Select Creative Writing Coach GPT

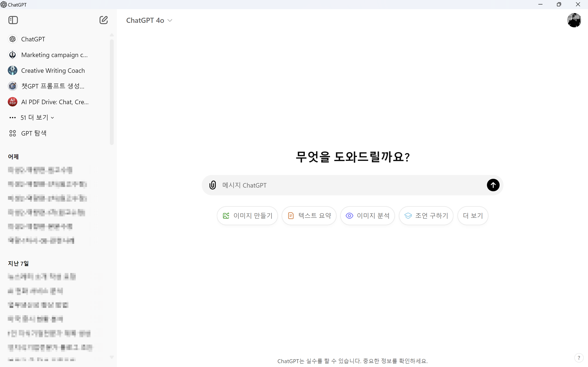(53, 70)
